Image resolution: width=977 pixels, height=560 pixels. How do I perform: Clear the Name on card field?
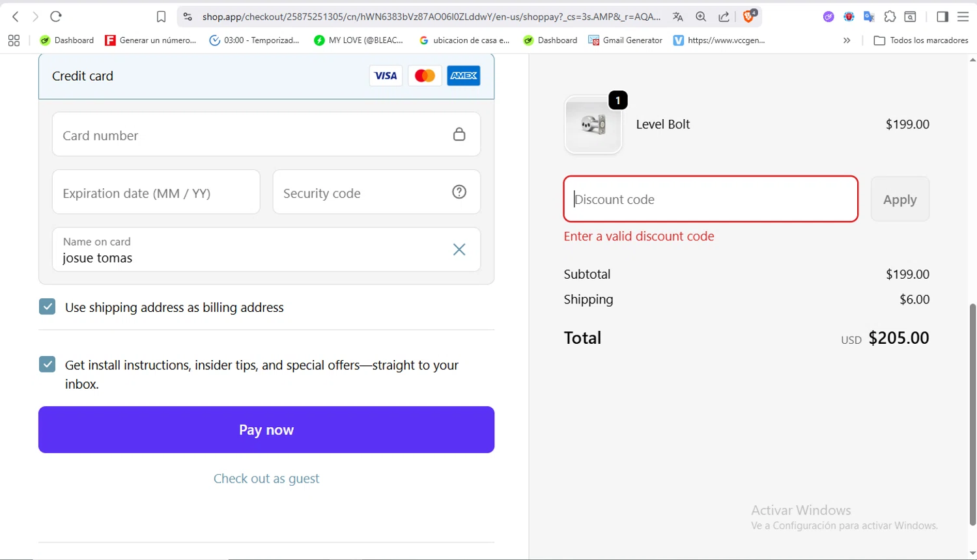(x=459, y=249)
